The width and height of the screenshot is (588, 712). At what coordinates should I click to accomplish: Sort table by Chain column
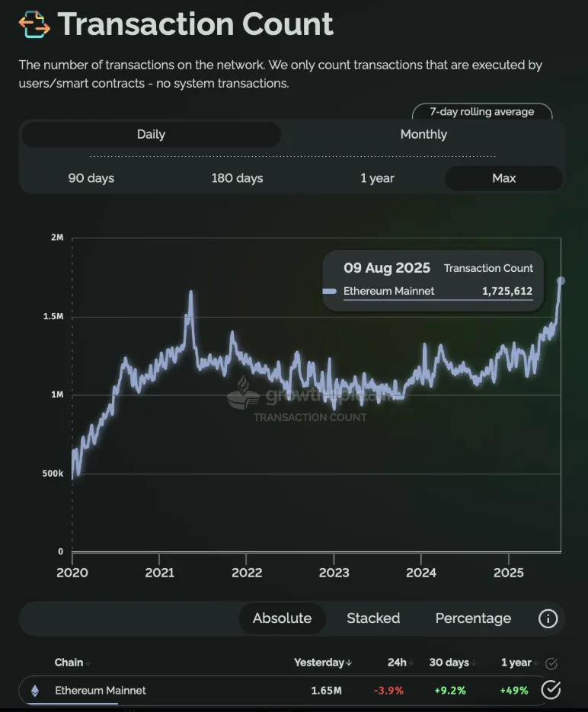click(x=72, y=663)
